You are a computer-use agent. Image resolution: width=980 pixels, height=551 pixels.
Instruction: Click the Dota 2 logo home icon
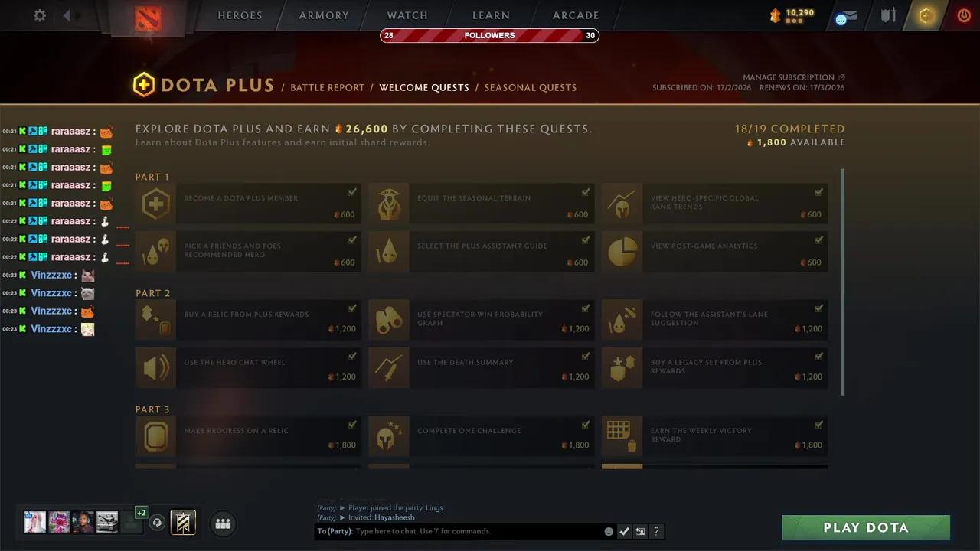click(148, 18)
